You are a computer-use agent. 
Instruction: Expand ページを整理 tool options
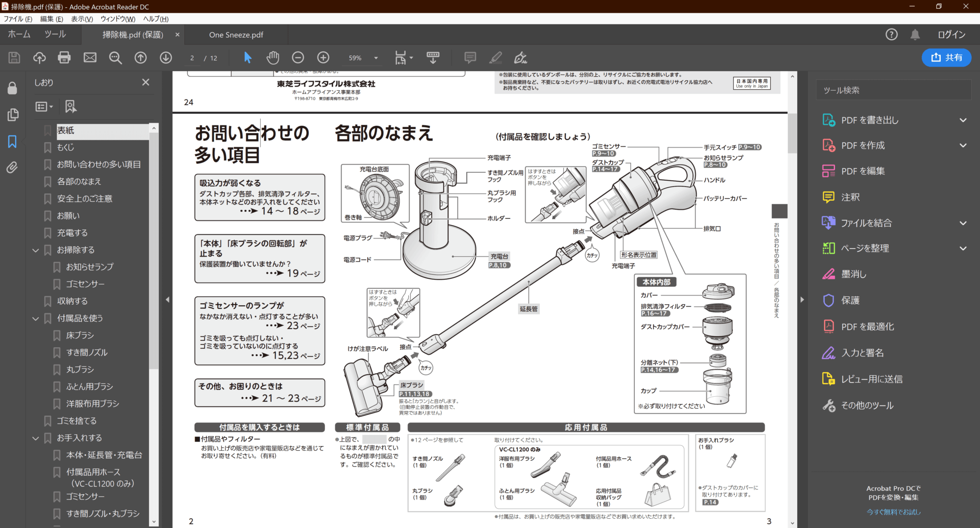click(x=963, y=248)
